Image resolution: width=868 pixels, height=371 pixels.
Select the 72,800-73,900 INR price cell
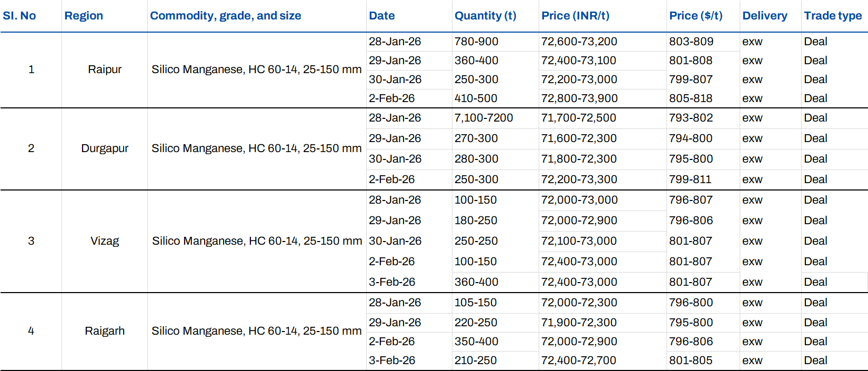tap(579, 98)
